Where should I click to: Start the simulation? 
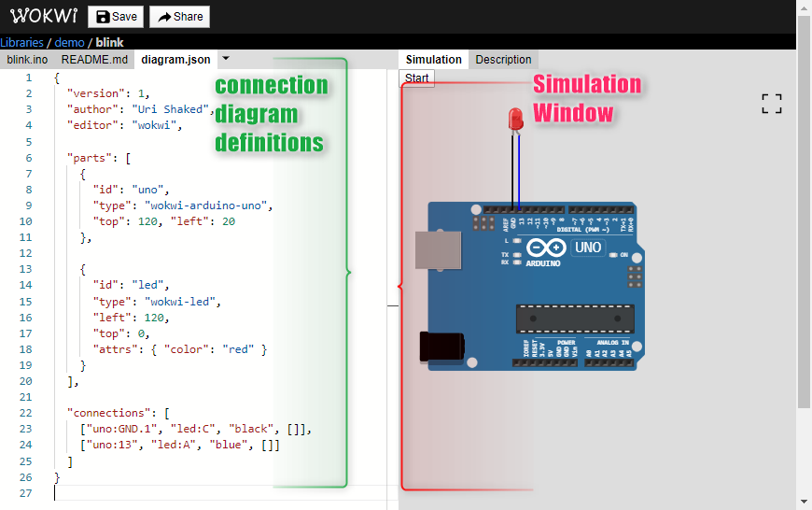pos(417,78)
